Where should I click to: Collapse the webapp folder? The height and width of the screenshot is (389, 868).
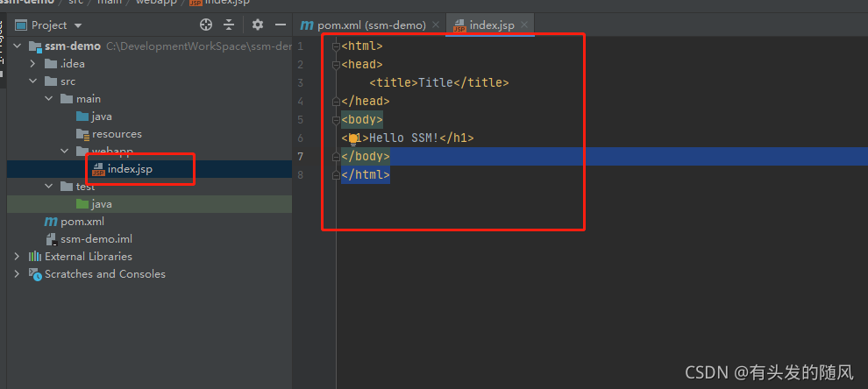pyautogui.click(x=64, y=151)
